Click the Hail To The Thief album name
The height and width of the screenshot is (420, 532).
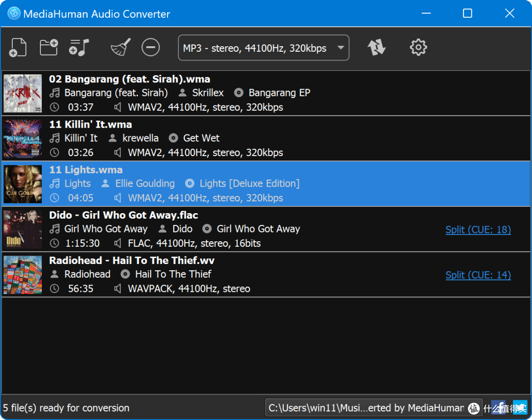click(x=173, y=274)
